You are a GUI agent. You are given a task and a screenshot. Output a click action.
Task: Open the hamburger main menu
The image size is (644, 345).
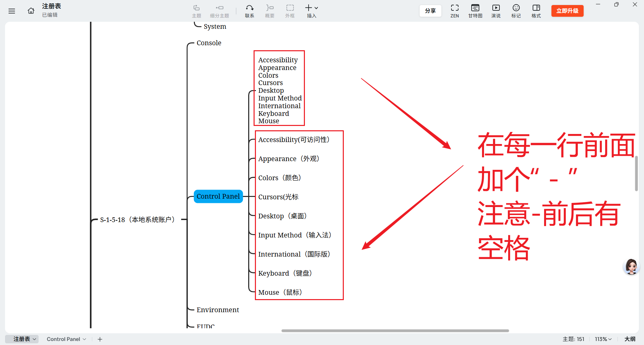[12, 11]
